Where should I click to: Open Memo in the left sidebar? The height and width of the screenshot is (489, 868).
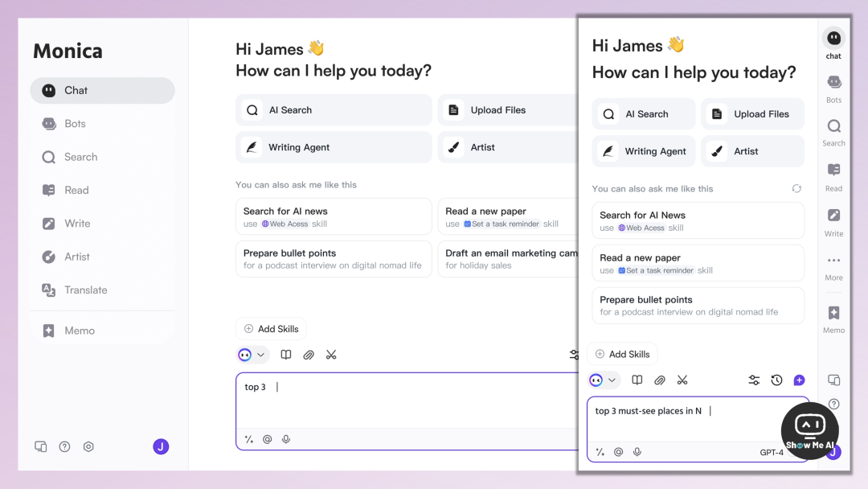[x=102, y=331]
